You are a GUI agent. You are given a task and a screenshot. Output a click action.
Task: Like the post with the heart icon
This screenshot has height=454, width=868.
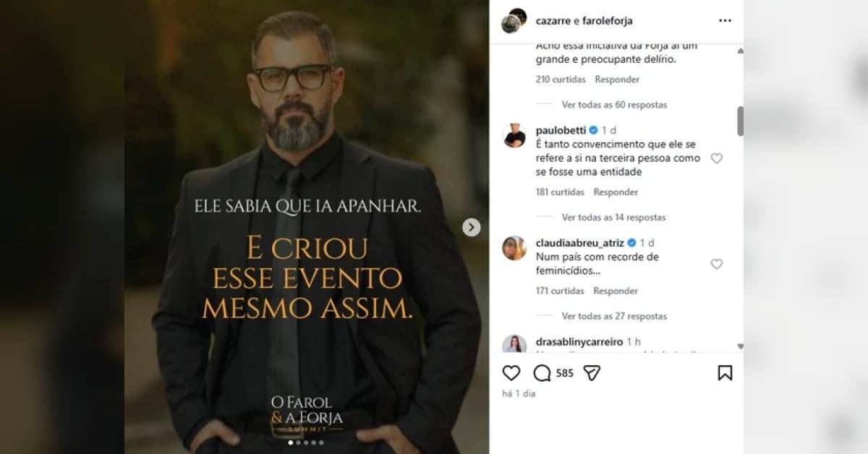[x=511, y=373]
